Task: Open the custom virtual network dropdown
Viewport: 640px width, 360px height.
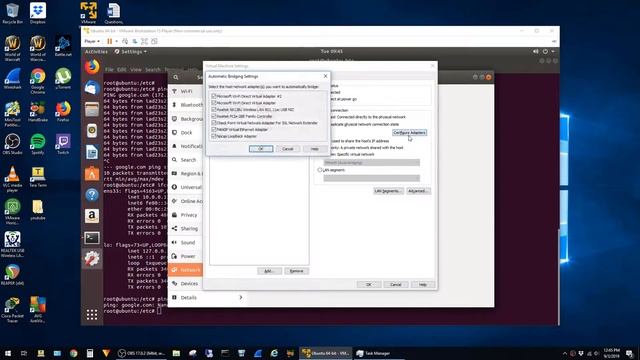Action: [371, 162]
